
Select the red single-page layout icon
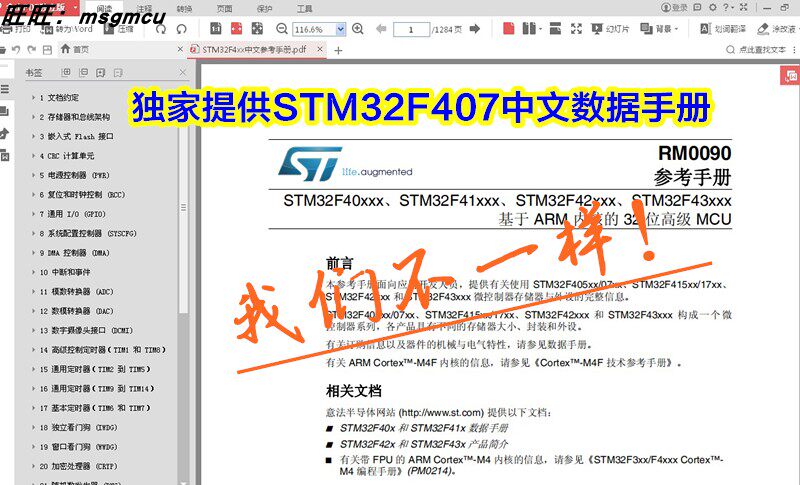(x=509, y=29)
